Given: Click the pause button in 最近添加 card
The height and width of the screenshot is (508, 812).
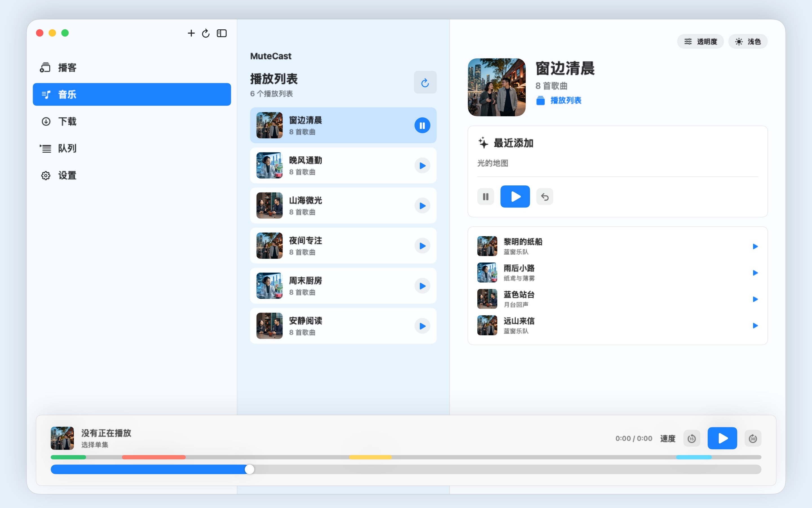Looking at the screenshot, I should coord(486,196).
